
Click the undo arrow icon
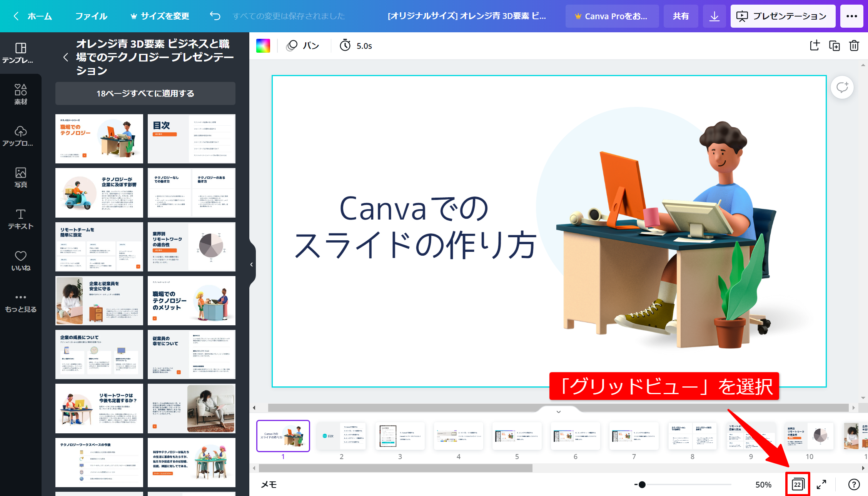215,16
